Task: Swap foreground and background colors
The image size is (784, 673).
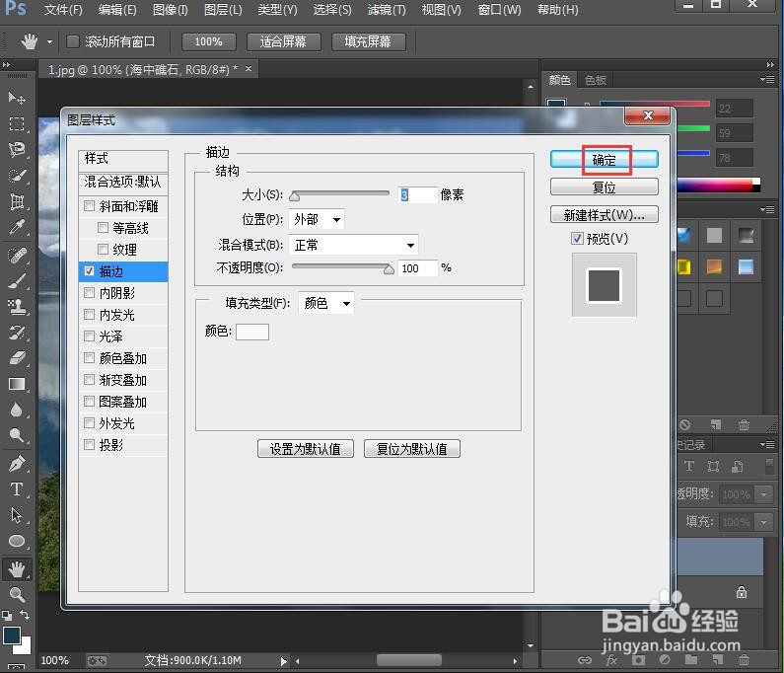Action: tap(25, 614)
